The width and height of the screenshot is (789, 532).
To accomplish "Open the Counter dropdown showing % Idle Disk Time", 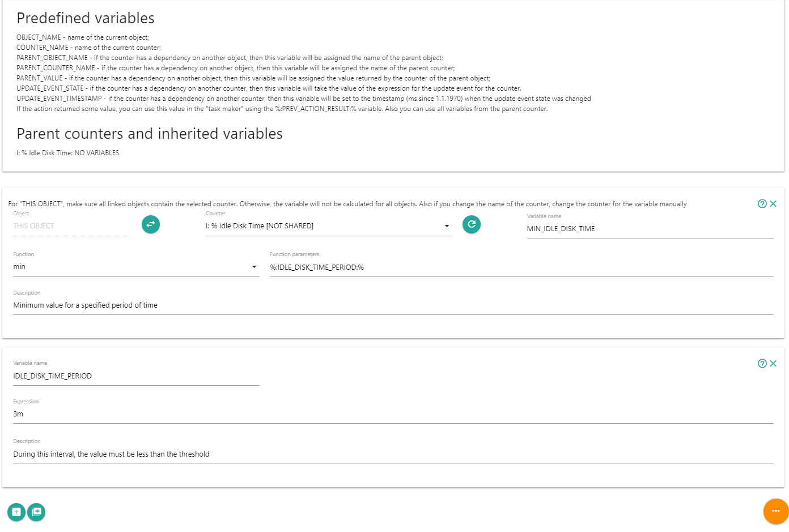I will coord(323,226).
